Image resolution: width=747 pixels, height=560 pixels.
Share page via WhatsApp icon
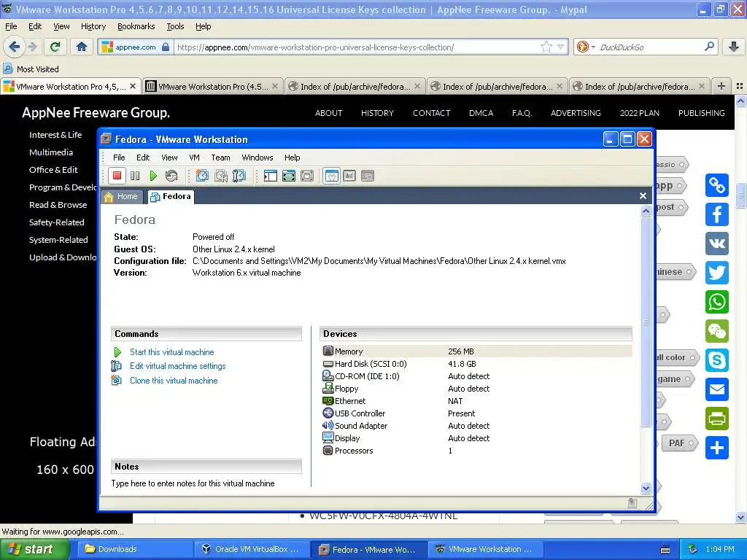(717, 302)
